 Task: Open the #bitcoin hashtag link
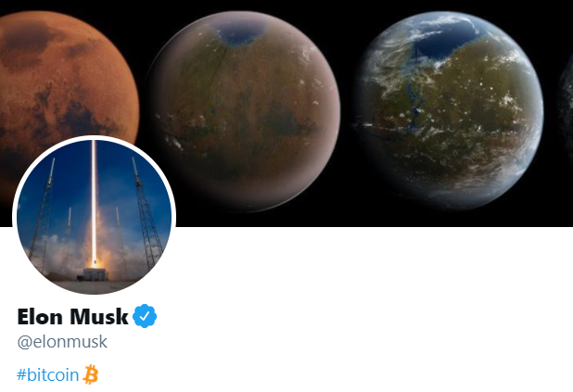[48, 374]
